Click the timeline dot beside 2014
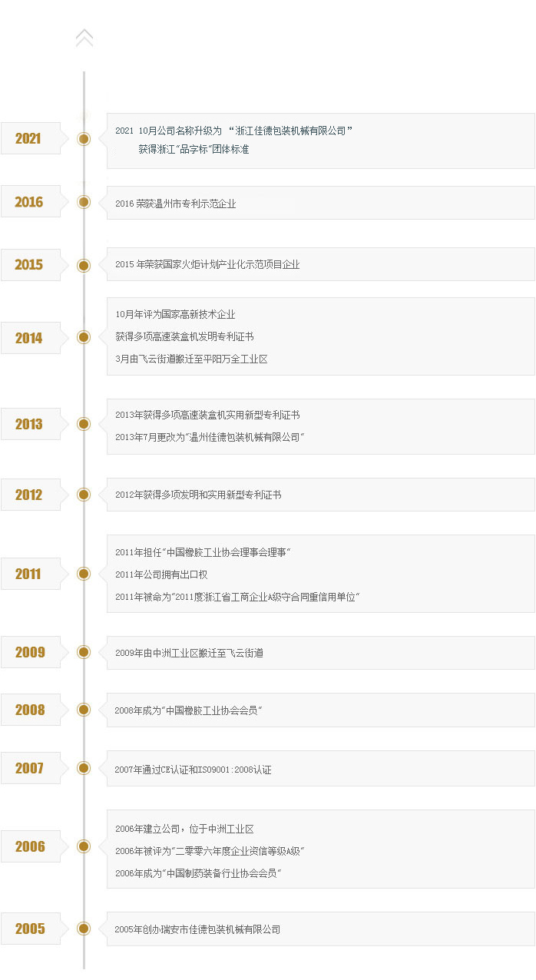This screenshot has height=980, width=536. (x=84, y=337)
